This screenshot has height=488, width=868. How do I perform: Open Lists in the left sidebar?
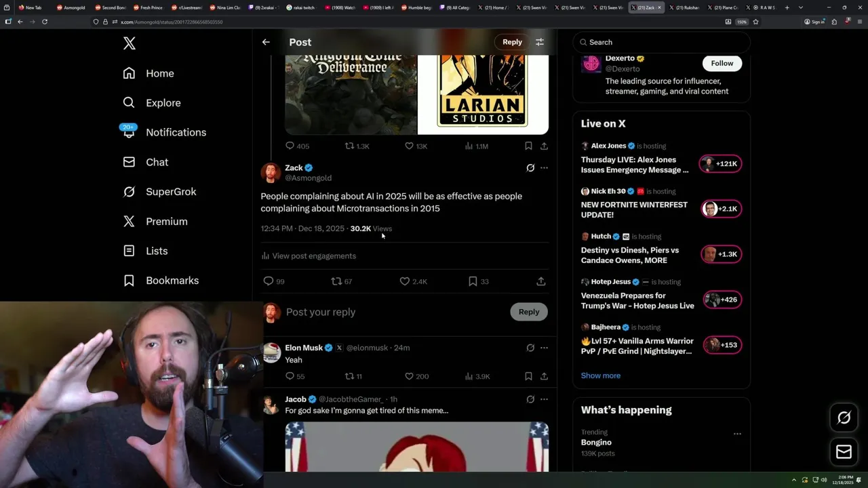[145, 251]
